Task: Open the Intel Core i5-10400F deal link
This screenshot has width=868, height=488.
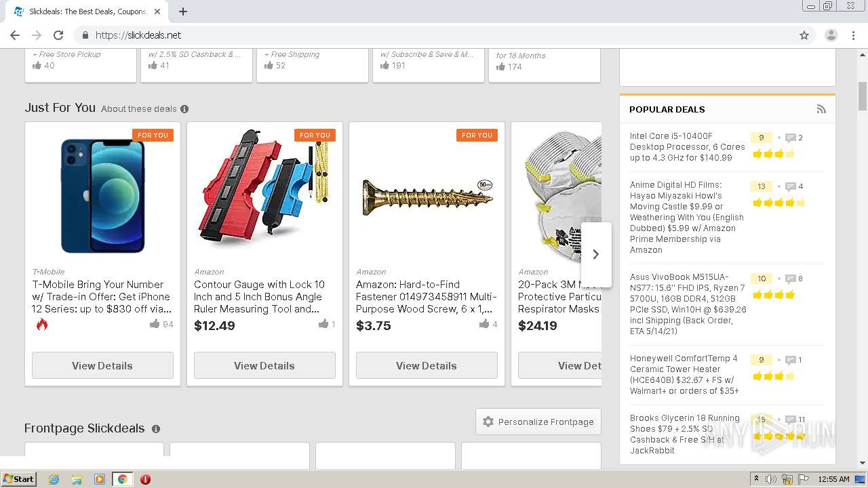Action: pyautogui.click(x=687, y=147)
